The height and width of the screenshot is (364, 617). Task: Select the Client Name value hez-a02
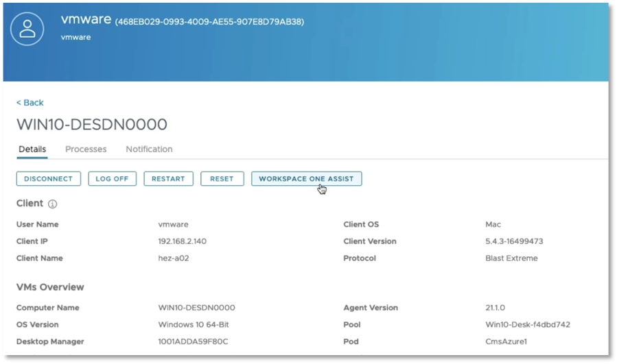tap(174, 258)
